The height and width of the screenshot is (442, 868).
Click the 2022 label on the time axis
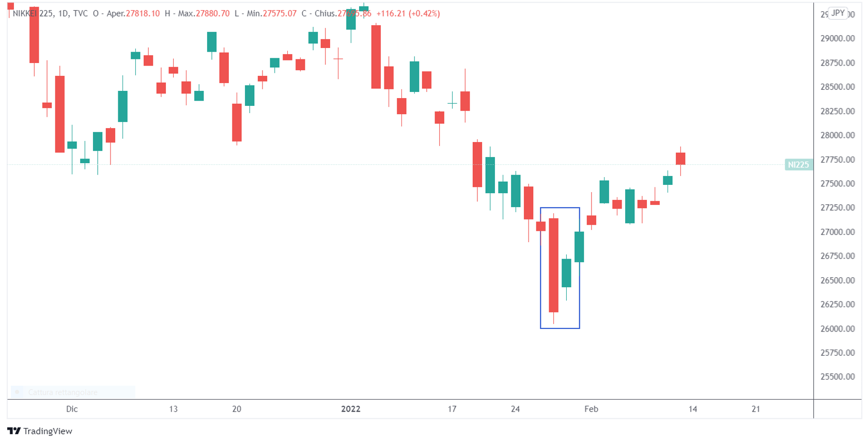coord(350,409)
